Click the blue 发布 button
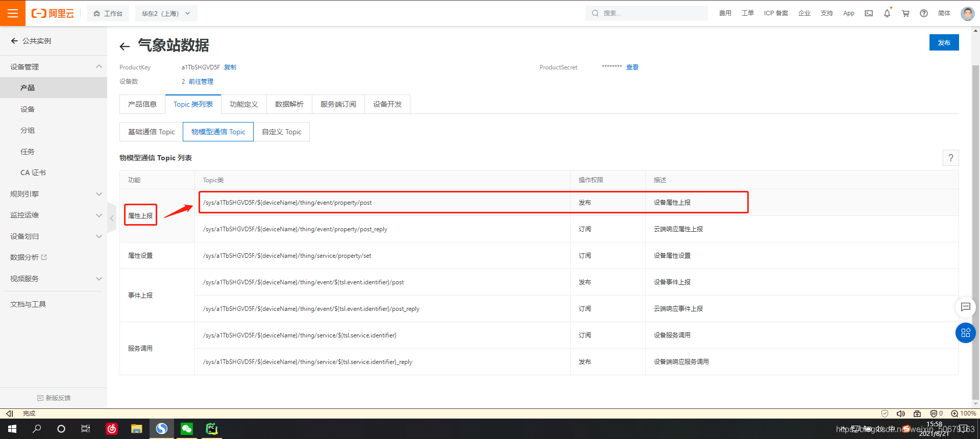 click(944, 42)
